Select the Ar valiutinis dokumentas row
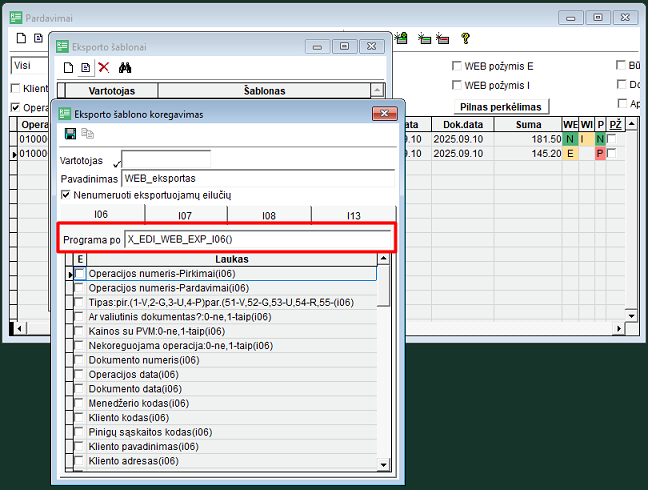The width and height of the screenshot is (648, 490). 231,316
